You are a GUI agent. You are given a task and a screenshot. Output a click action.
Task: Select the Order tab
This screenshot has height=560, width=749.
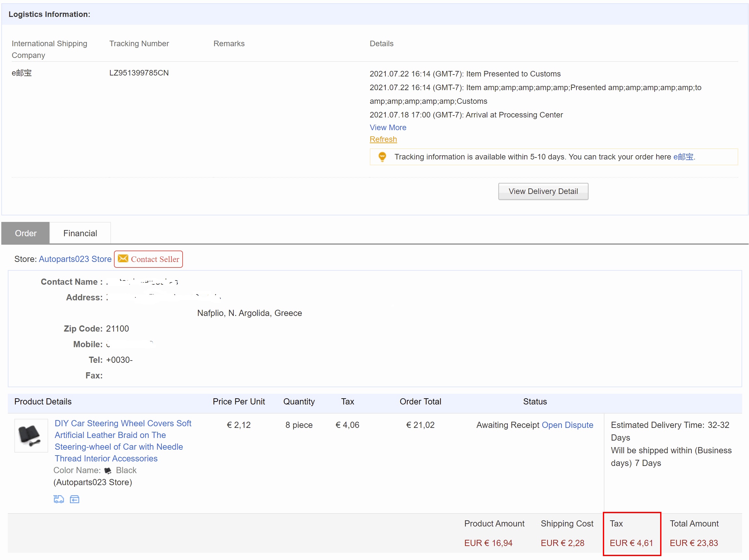click(26, 233)
